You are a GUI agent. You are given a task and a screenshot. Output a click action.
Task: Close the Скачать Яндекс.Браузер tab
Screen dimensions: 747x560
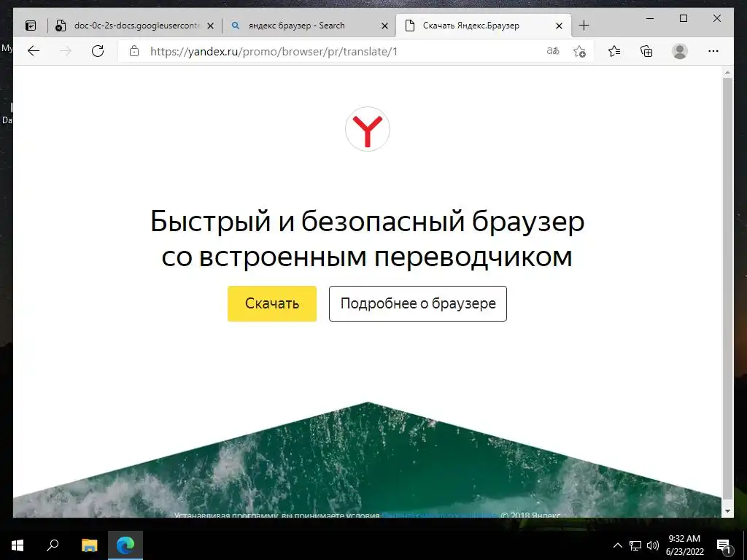[x=560, y=26]
